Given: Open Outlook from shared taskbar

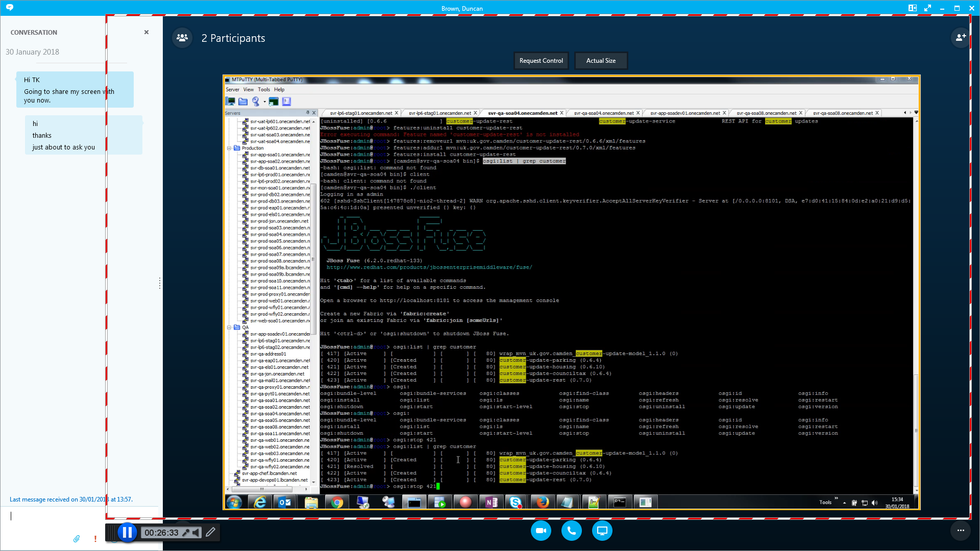Looking at the screenshot, I should pyautogui.click(x=285, y=503).
